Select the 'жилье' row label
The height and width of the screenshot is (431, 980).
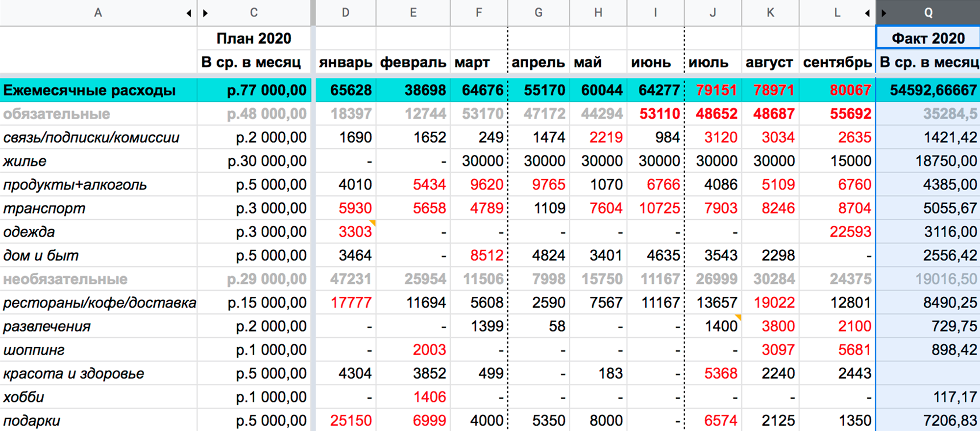tap(98, 161)
